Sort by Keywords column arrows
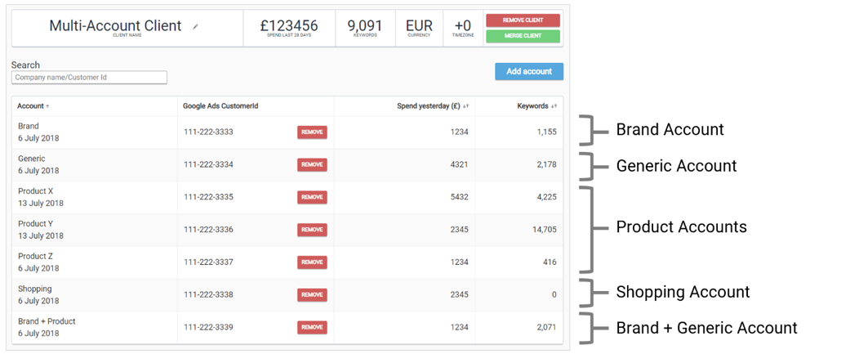The height and width of the screenshot is (354, 868). [x=554, y=106]
